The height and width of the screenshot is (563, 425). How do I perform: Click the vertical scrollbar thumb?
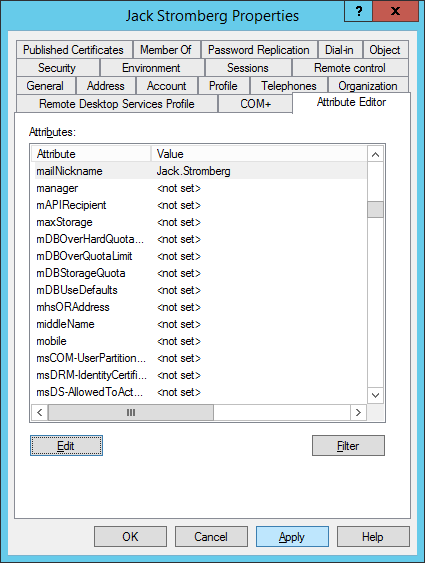375,210
